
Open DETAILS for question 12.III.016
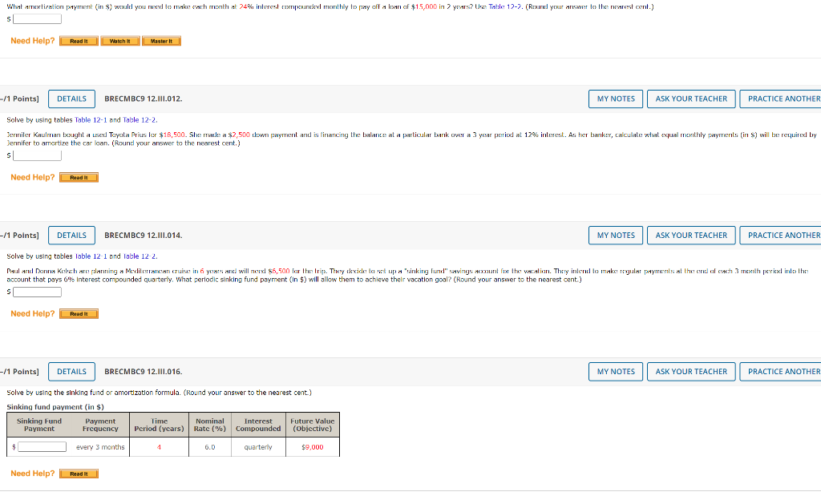pyautogui.click(x=71, y=372)
